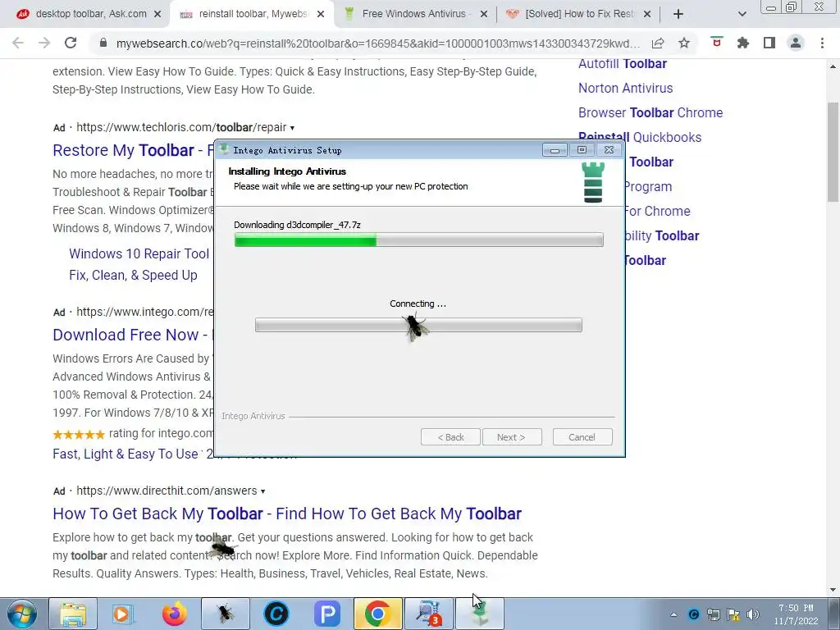Close the 'desktop toolbar, Ask.com' tab
This screenshot has width=840, height=630.
(157, 14)
